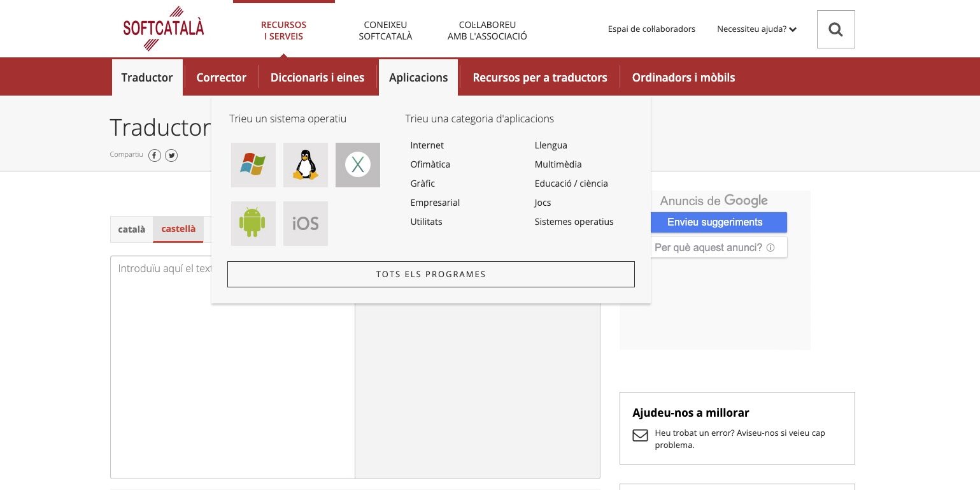980x490 pixels.
Task: Select the Android robot icon
Action: 253,224
